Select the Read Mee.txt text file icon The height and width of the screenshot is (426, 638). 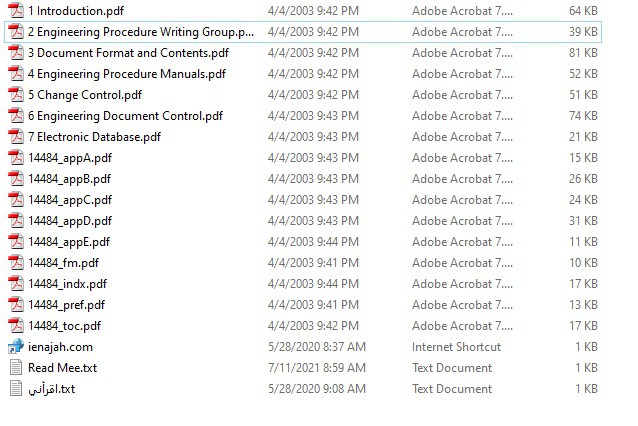15,367
